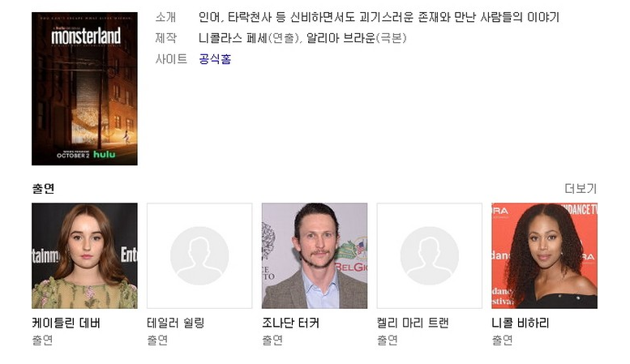The image size is (630, 364).
Task: Open the 공식홈 official site link
Action: click(x=215, y=59)
